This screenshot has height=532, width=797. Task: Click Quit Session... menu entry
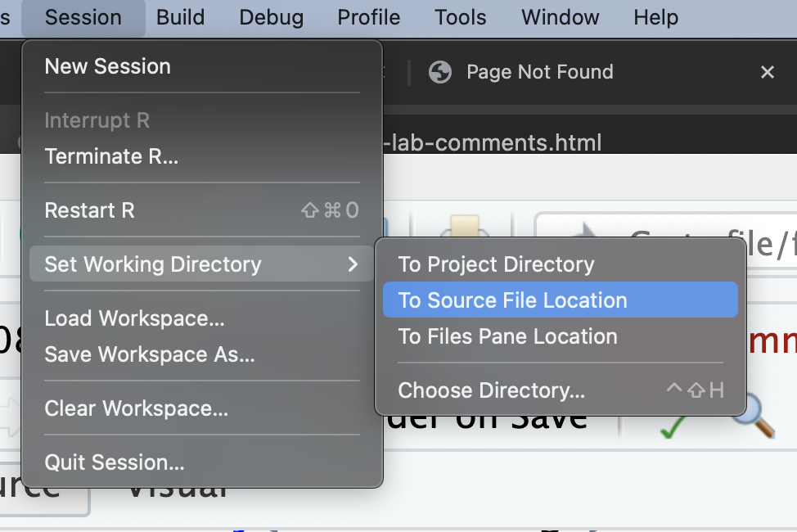click(114, 462)
